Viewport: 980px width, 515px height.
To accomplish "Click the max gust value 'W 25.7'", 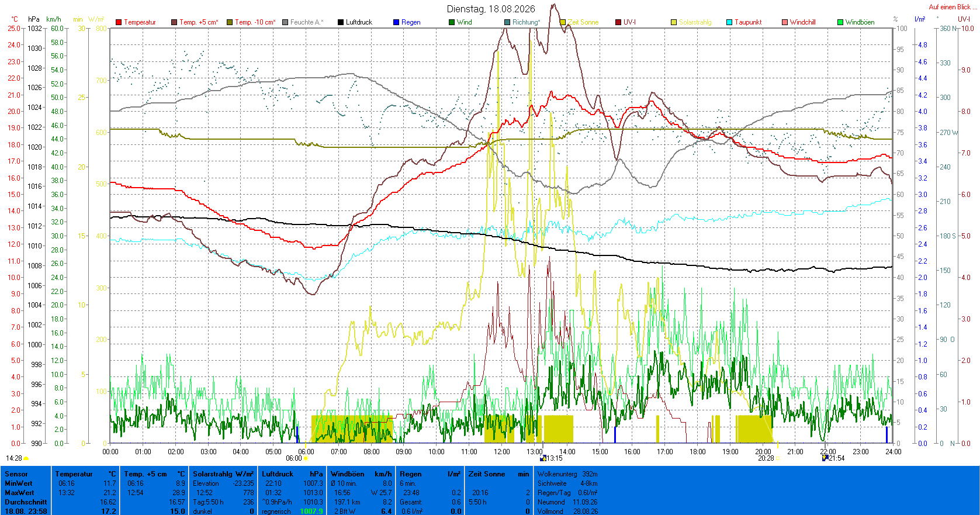I will (382, 493).
